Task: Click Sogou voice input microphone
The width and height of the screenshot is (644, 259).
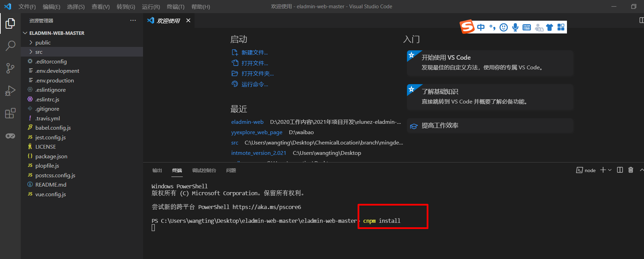Action: click(515, 27)
